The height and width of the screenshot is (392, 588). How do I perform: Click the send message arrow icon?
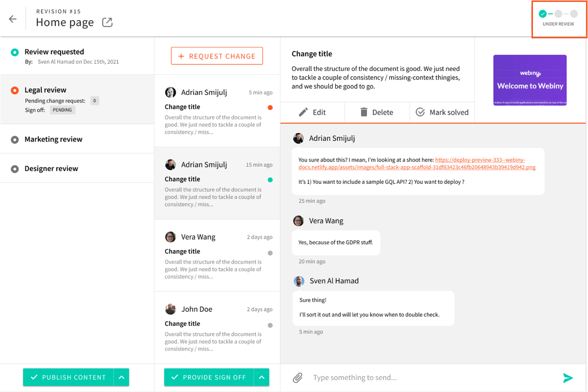568,378
